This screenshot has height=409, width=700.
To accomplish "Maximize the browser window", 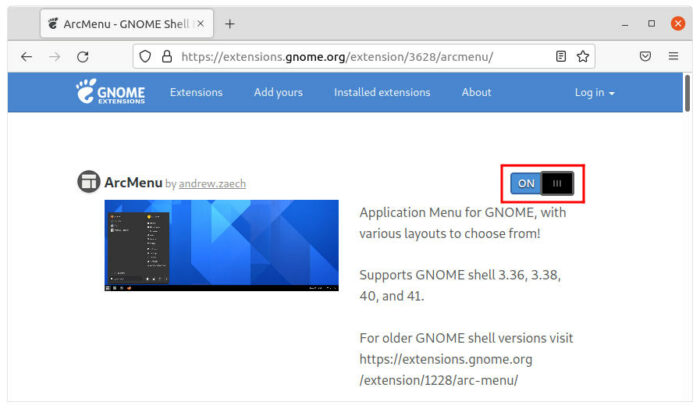I will [651, 23].
